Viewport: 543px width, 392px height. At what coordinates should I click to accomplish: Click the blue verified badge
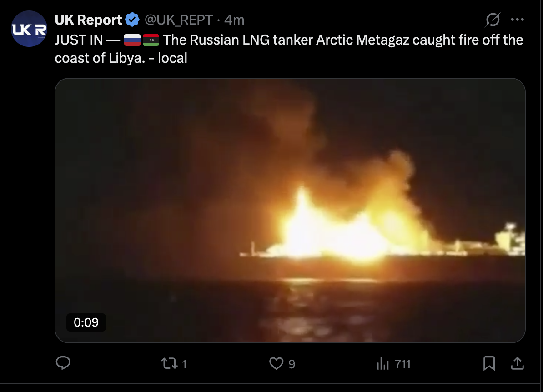pyautogui.click(x=132, y=20)
